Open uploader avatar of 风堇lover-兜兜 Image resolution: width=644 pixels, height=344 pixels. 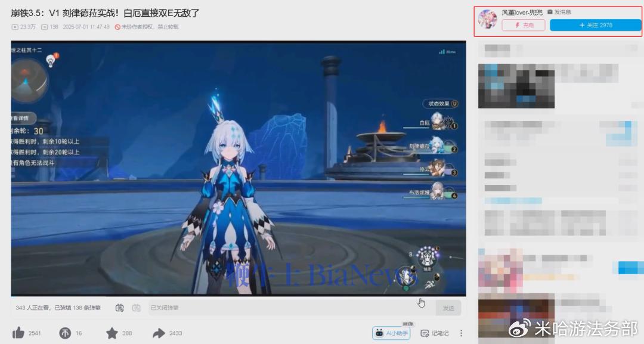coord(488,19)
